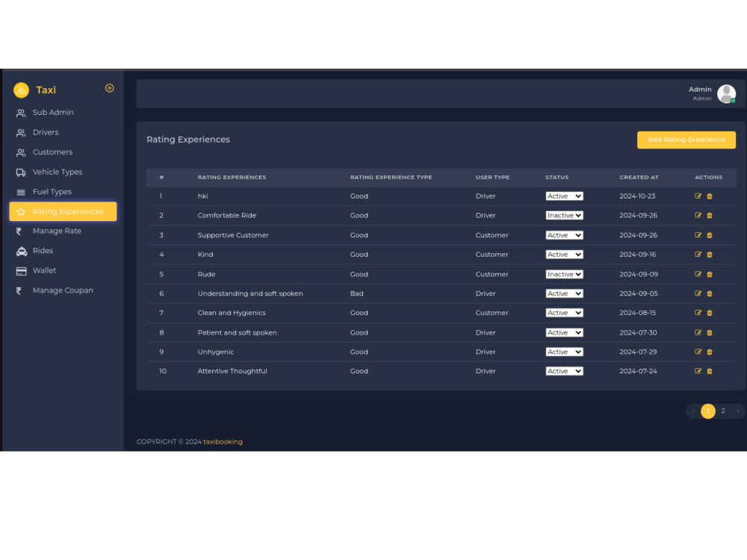The image size is (747, 560).
Task: Click the Bad type cell
Action: click(x=357, y=293)
